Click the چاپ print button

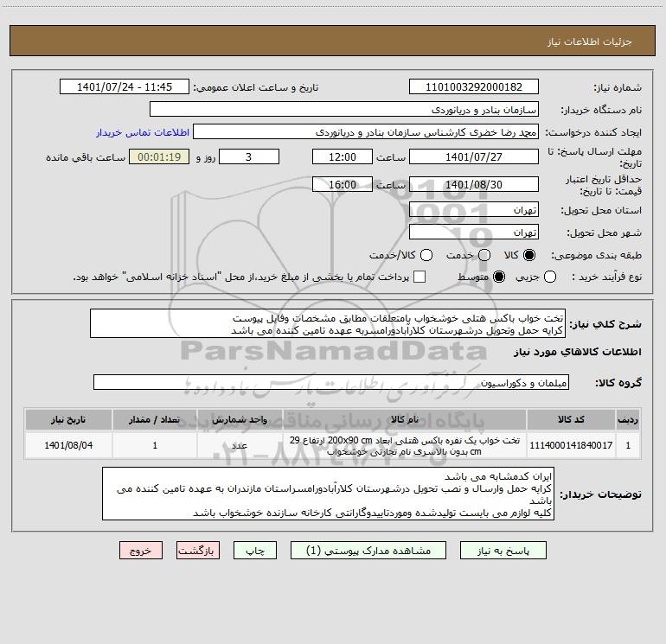tap(255, 551)
